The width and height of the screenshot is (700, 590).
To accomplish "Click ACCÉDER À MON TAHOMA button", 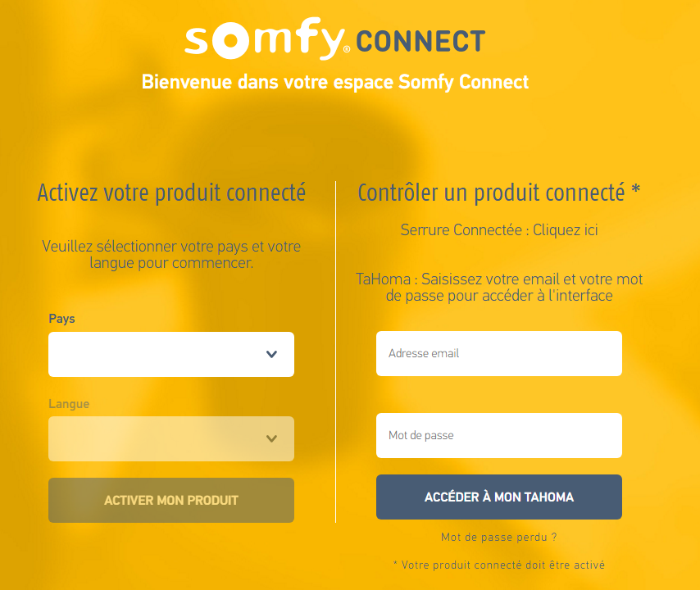I will [498, 497].
